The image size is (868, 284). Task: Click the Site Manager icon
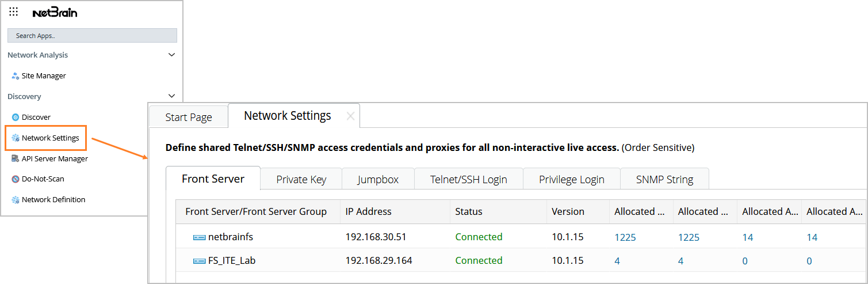tap(16, 76)
